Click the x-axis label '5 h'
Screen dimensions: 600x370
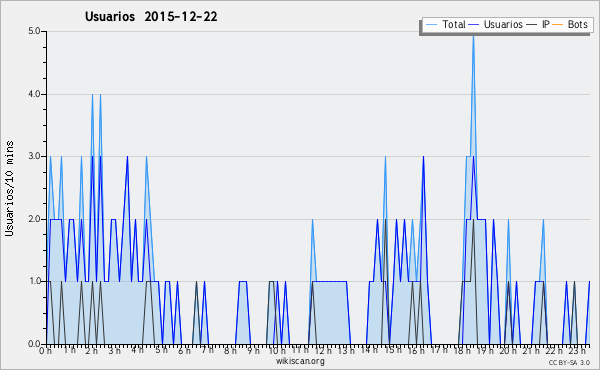pos(161,350)
